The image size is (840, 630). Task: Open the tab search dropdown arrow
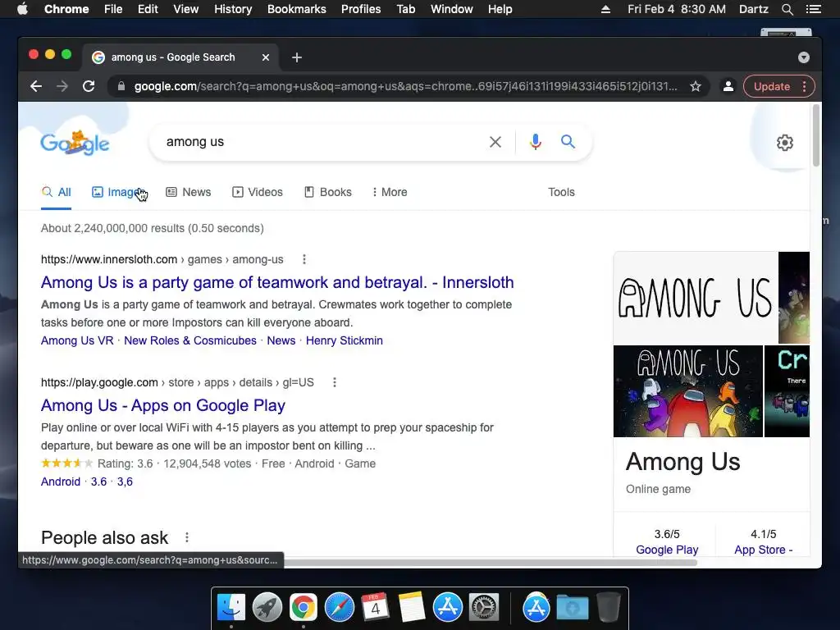pos(804,57)
